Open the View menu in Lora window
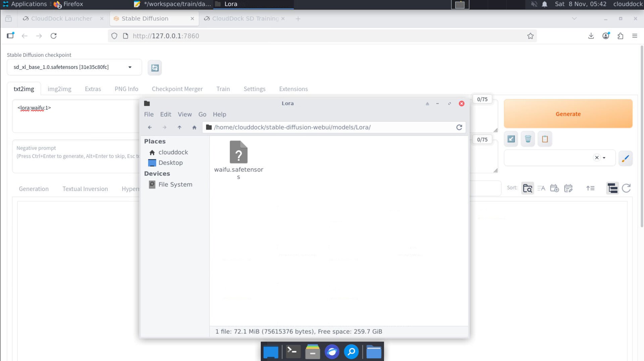Screen dimensions: 644x361 [x=184, y=114]
